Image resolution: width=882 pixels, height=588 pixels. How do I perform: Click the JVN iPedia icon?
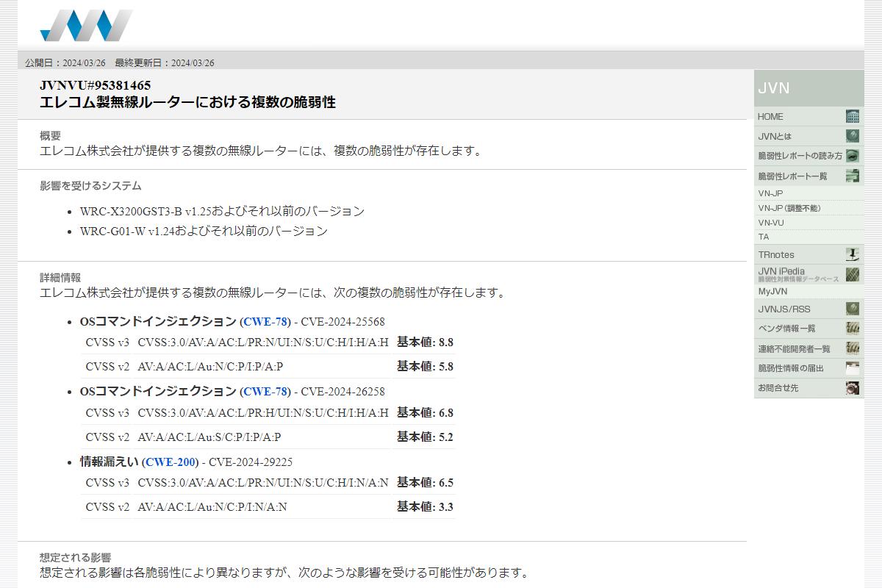853,275
